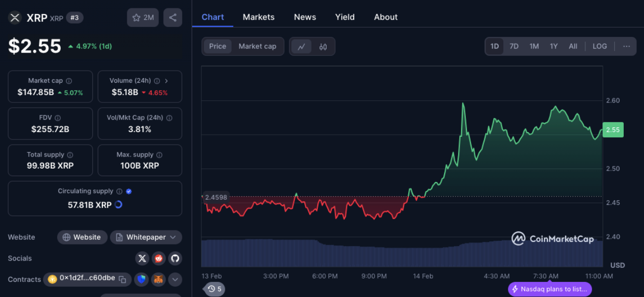Open the XRP Reddit social link

click(x=158, y=259)
